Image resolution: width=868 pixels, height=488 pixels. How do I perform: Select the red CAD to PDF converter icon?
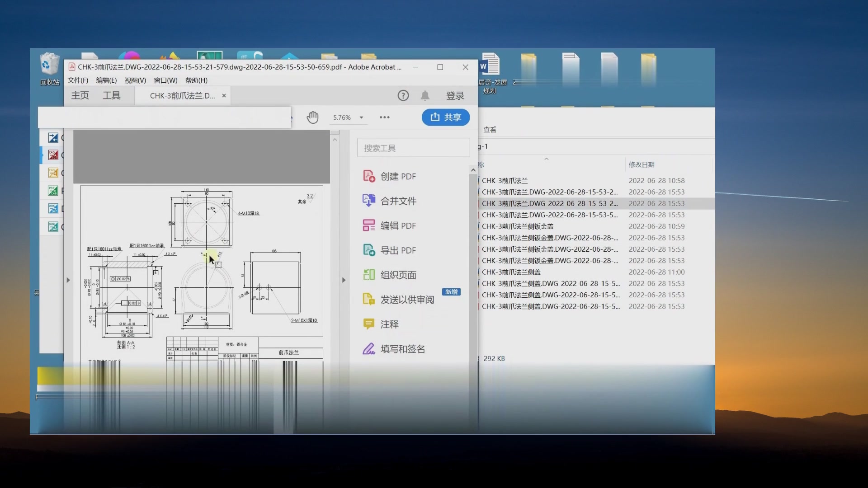[53, 155]
